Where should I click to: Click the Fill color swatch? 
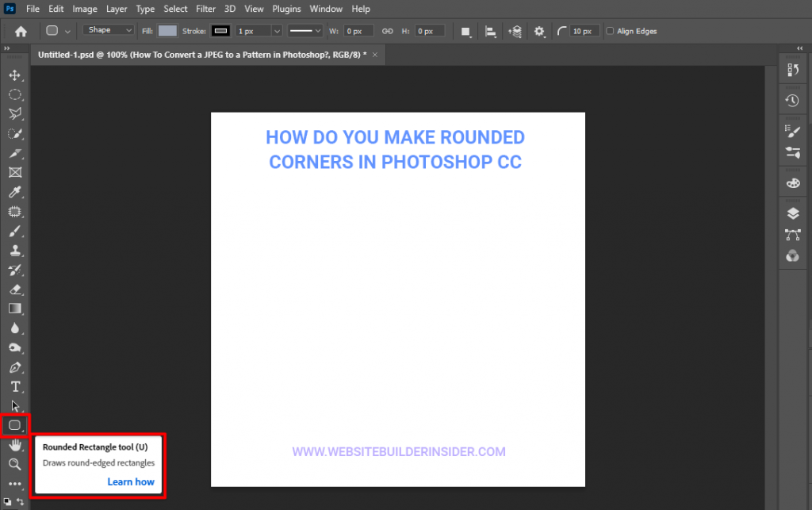[x=167, y=31]
